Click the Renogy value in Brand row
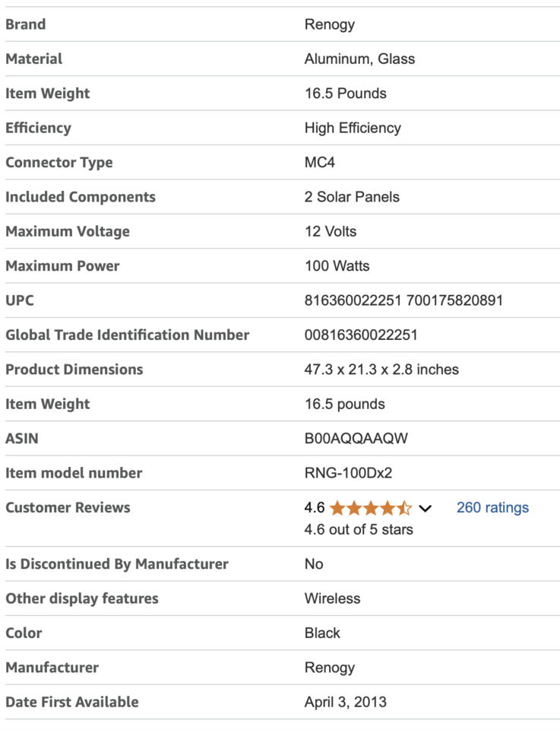Viewport: 560px width, 730px height. coord(330,24)
